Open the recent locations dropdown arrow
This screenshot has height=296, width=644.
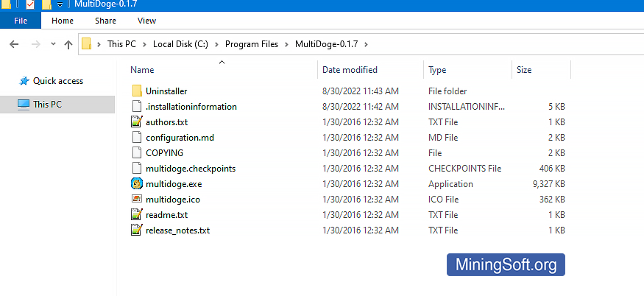(x=53, y=44)
